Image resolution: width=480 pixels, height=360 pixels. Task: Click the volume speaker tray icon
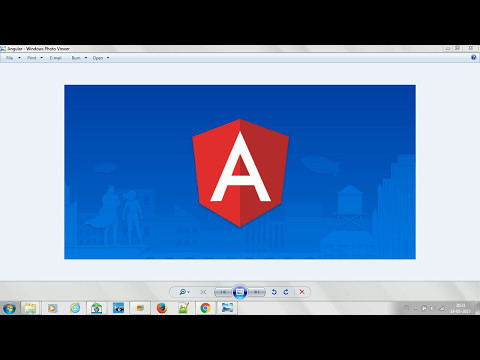point(432,308)
